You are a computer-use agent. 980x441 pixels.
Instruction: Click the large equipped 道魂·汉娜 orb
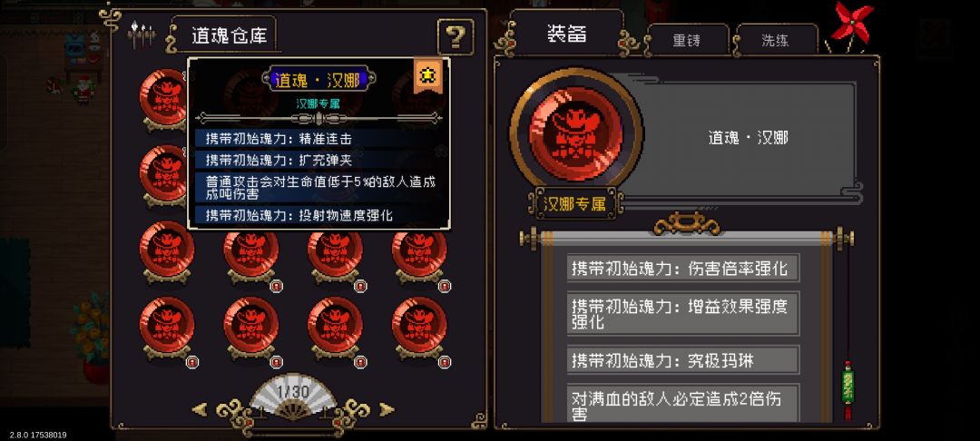point(575,134)
